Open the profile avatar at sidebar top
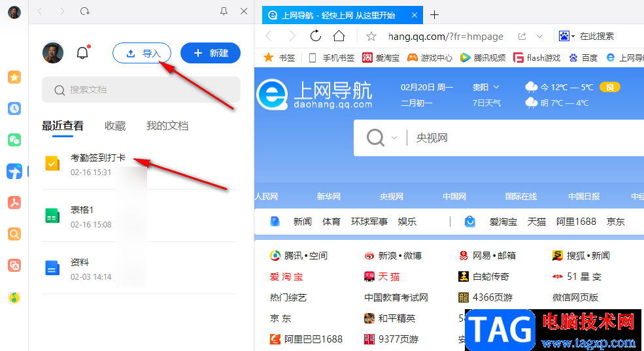 [14, 12]
